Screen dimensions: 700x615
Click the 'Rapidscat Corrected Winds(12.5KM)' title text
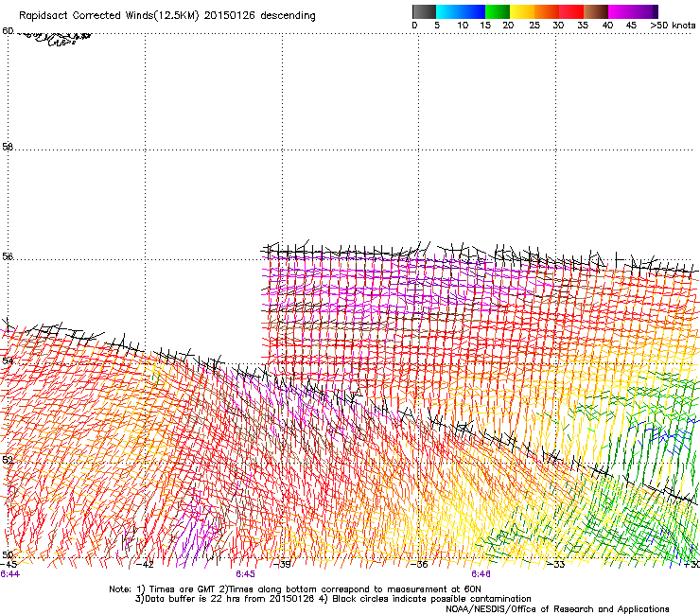[x=109, y=16]
